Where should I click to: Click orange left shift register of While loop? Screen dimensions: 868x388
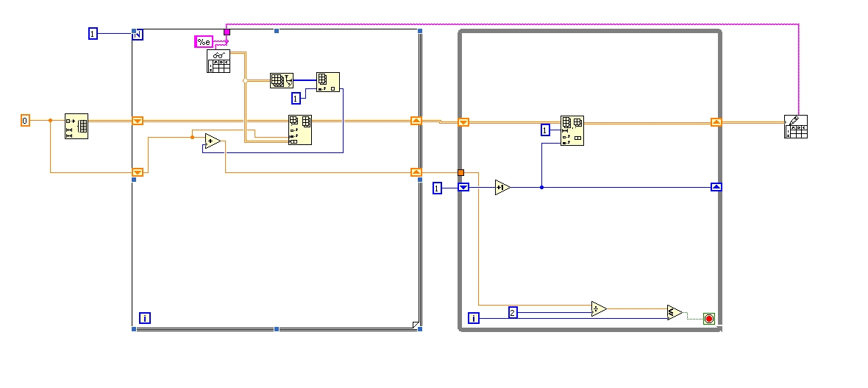(464, 122)
